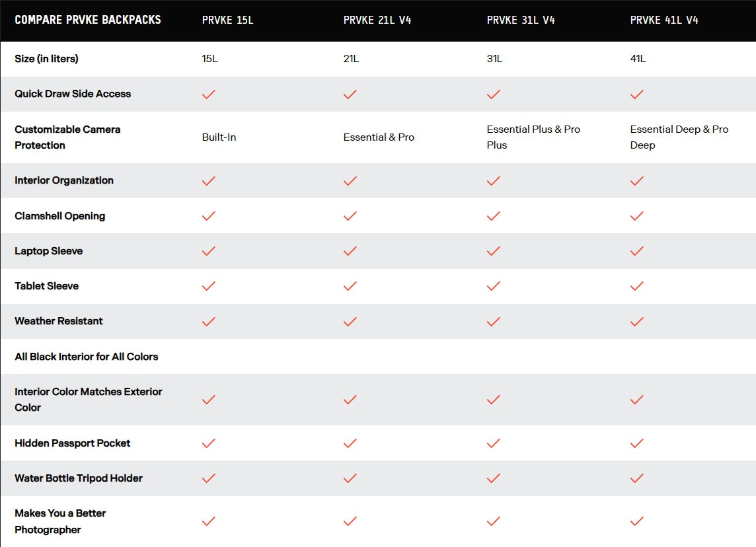756x547 pixels.
Task: Click the Compare PRVKE Backpacks title
Action: (x=88, y=20)
